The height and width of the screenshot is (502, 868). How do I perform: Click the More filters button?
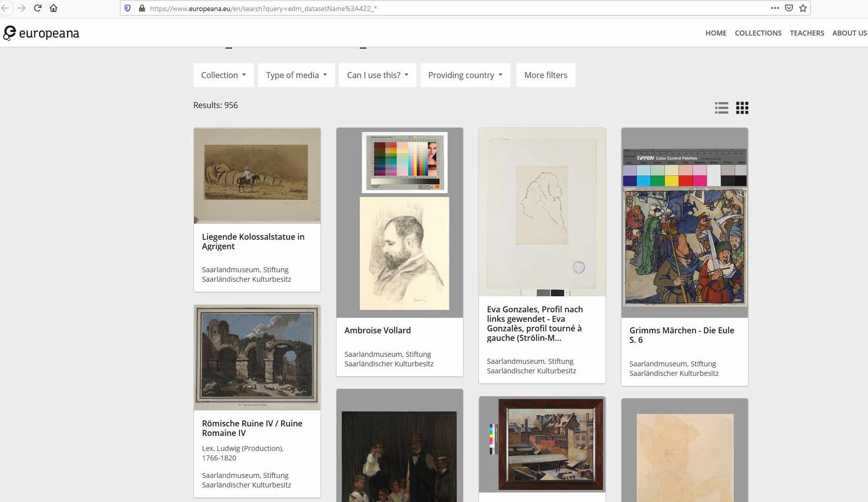point(545,75)
